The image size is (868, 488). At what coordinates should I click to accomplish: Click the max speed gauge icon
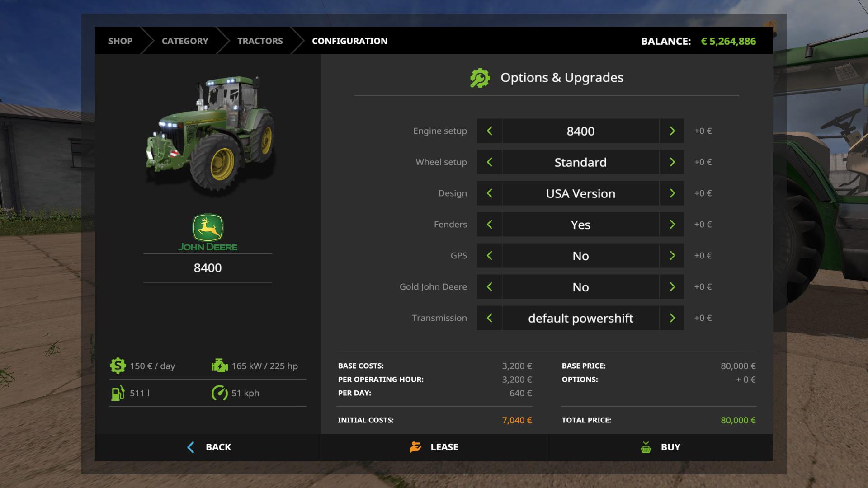tap(220, 393)
